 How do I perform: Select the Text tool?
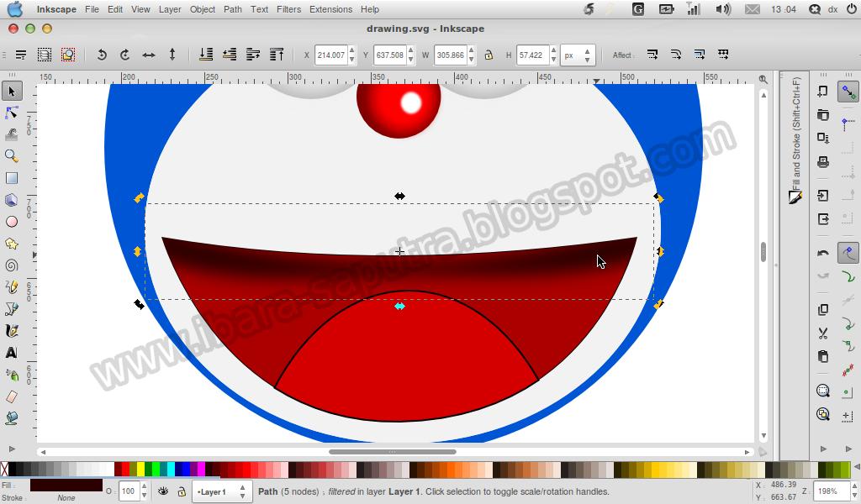click(12, 353)
